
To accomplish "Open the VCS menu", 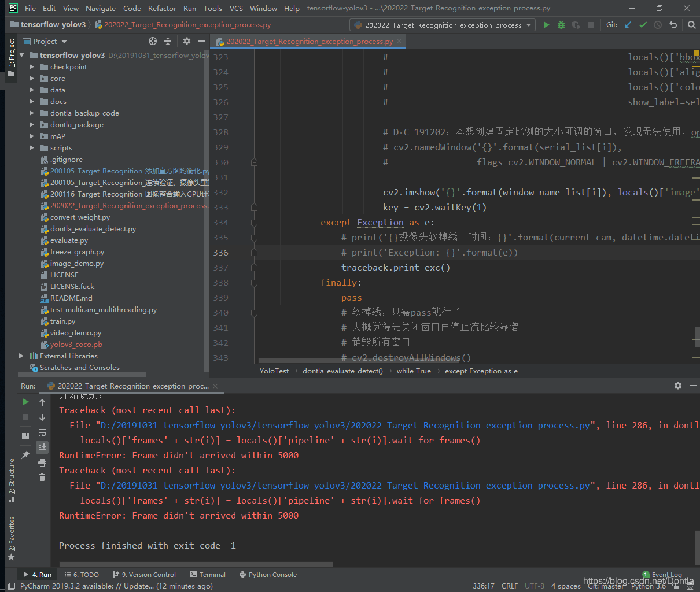I will tap(236, 8).
